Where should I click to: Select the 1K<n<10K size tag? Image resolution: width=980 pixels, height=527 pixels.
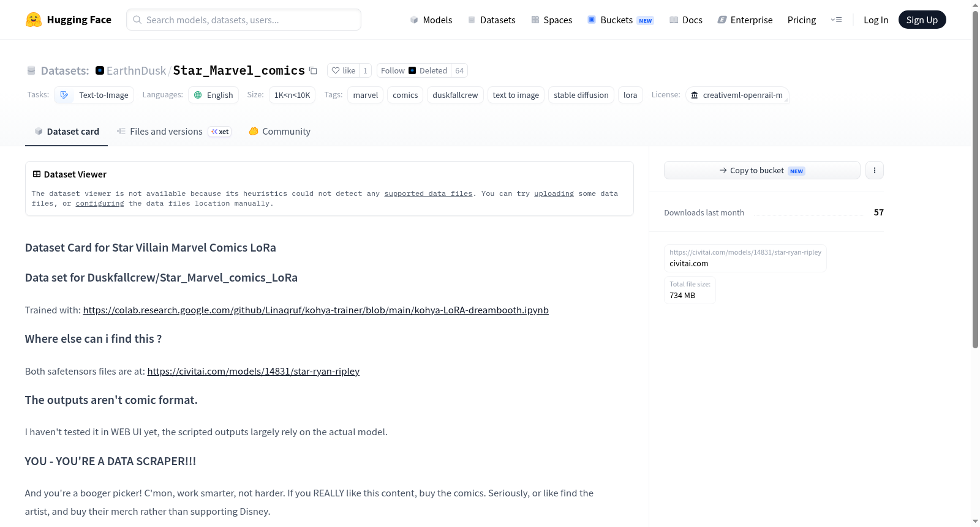tap(292, 95)
